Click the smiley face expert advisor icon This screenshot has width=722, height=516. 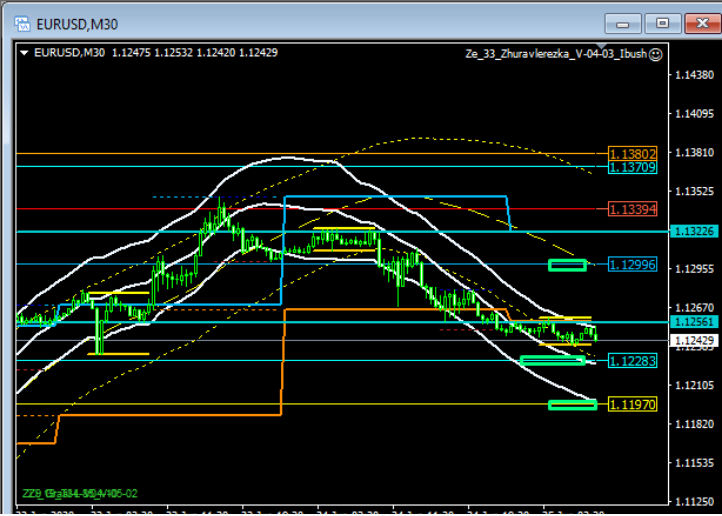(655, 54)
